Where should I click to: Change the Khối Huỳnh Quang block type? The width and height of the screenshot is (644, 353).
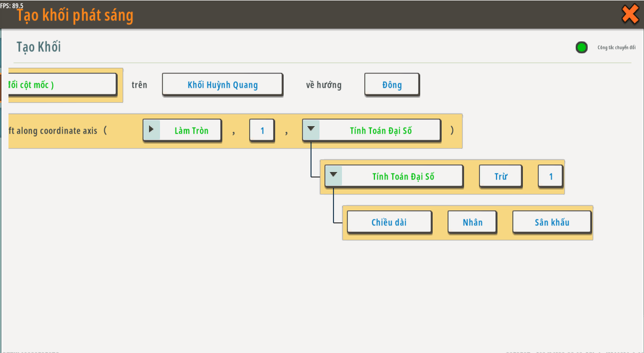click(x=222, y=85)
